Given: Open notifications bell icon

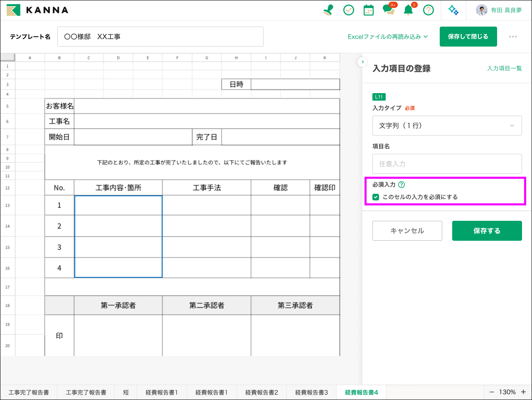Looking at the screenshot, I should [x=409, y=10].
